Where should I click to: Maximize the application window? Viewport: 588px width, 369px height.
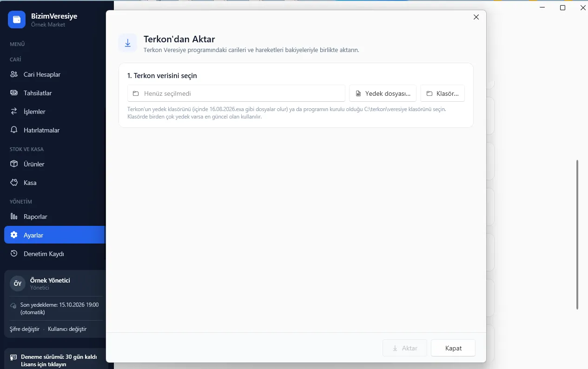pos(562,7)
